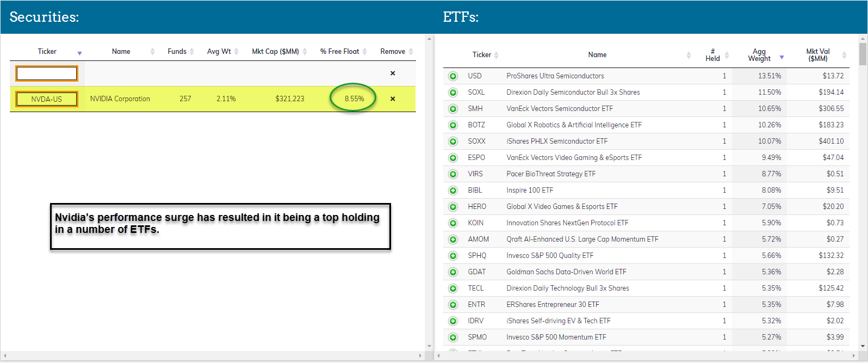868x363 pixels.
Task: Select ProShares Ultra Semiconductors row name
Action: 555,76
